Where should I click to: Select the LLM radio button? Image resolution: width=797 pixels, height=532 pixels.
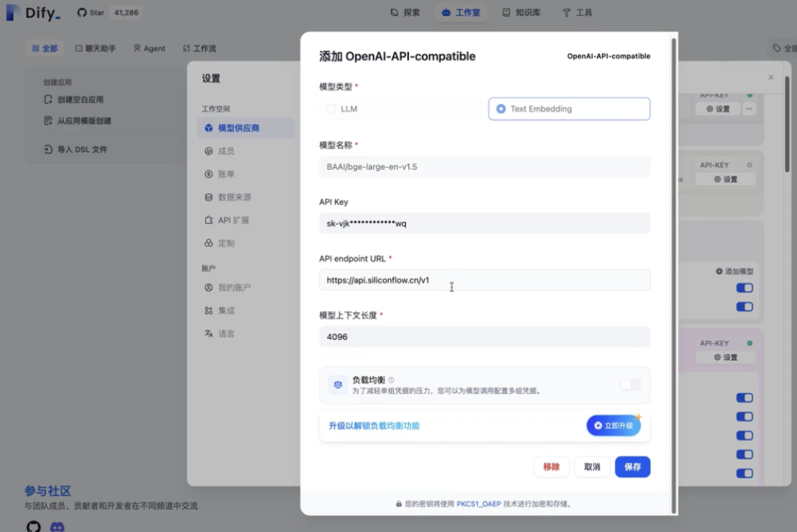[331, 108]
